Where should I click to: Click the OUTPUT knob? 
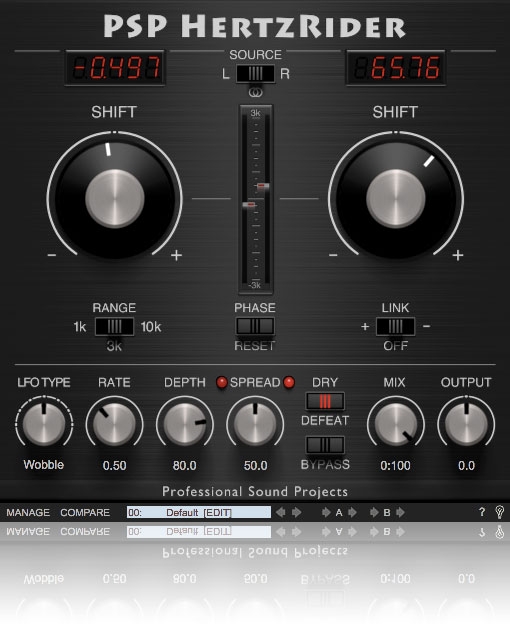(x=466, y=424)
